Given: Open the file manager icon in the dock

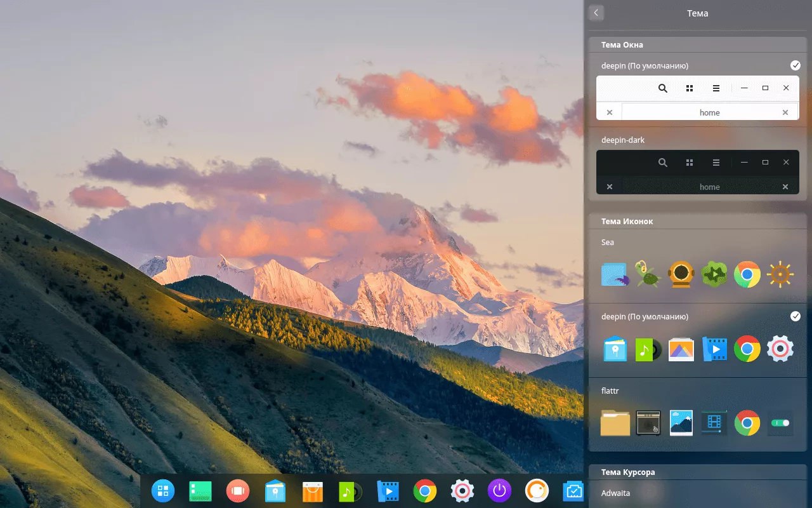Looking at the screenshot, I should [x=275, y=491].
